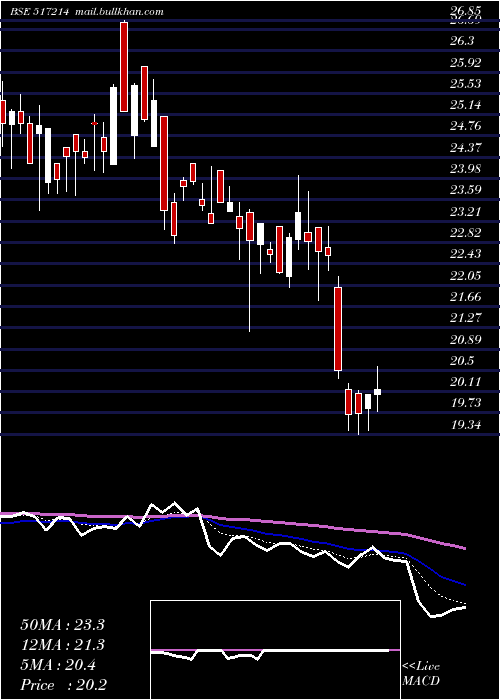Select the 23.98 price axis label
The height and width of the screenshot is (700, 500).
pos(465,169)
